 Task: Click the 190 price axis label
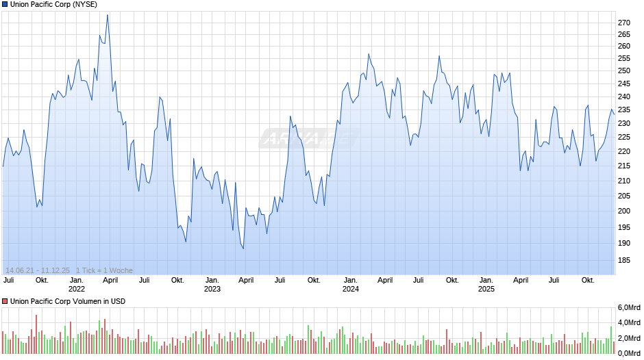coord(624,244)
